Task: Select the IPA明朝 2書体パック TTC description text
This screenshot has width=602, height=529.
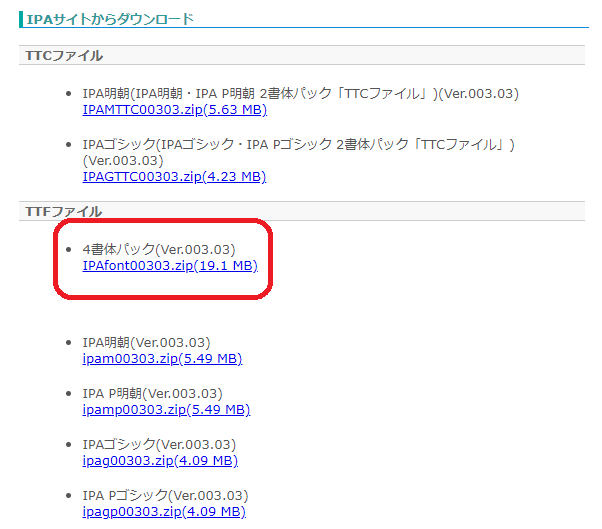Action: pos(301,94)
